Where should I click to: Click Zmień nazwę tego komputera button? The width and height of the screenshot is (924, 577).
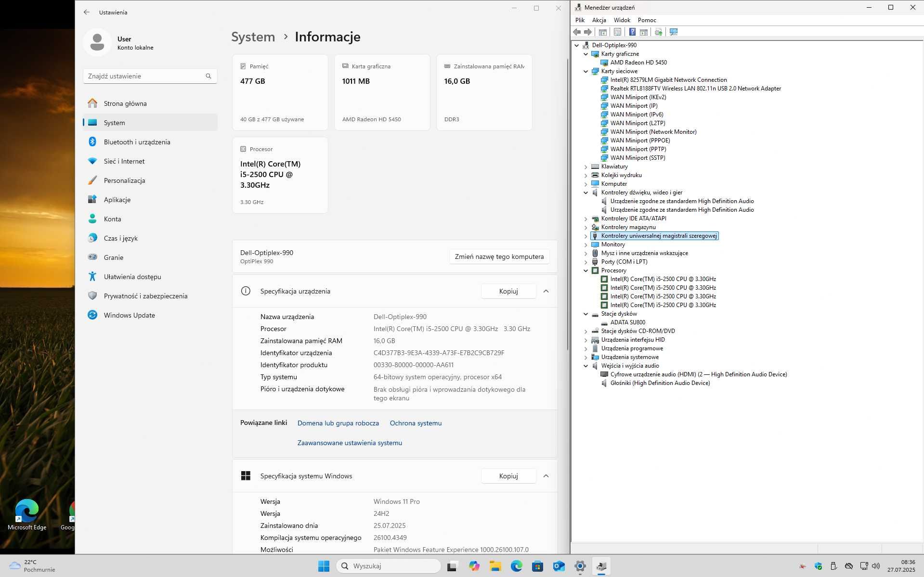[499, 256]
